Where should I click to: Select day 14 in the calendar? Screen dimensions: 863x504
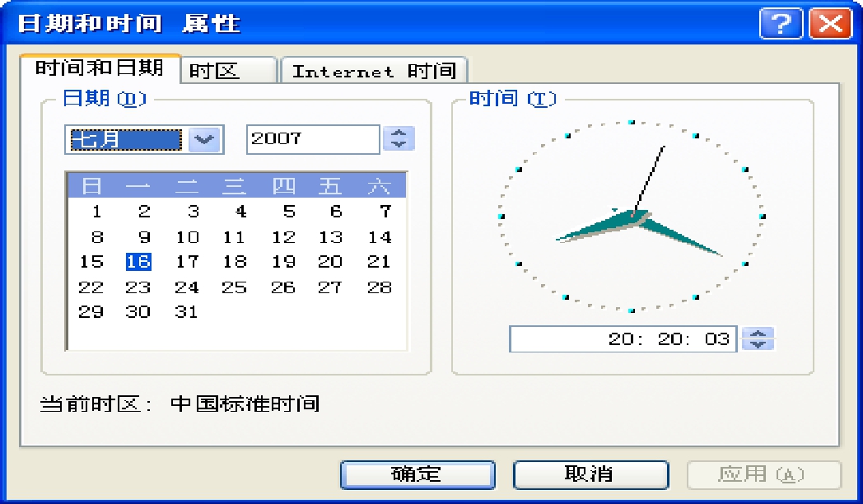(380, 237)
